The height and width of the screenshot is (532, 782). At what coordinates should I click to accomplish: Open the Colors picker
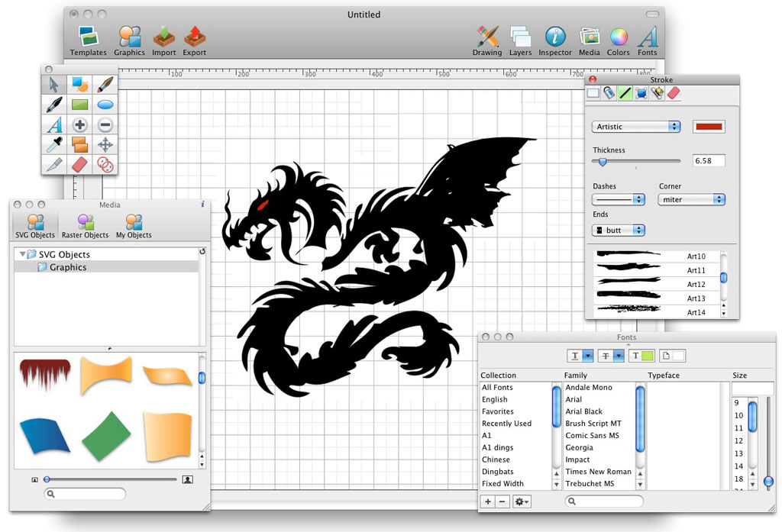click(618, 41)
